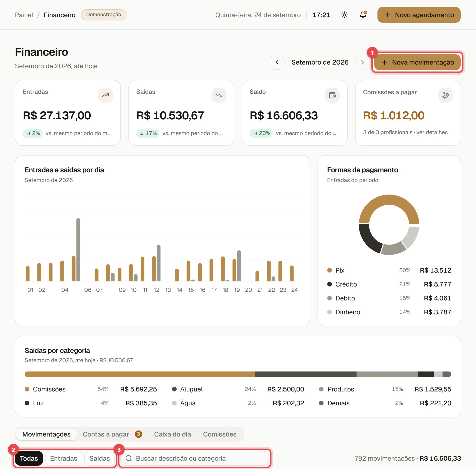The width and height of the screenshot is (476, 469).
Task: Click the Demais amount R$ 221,20
Action: [x=435, y=403]
